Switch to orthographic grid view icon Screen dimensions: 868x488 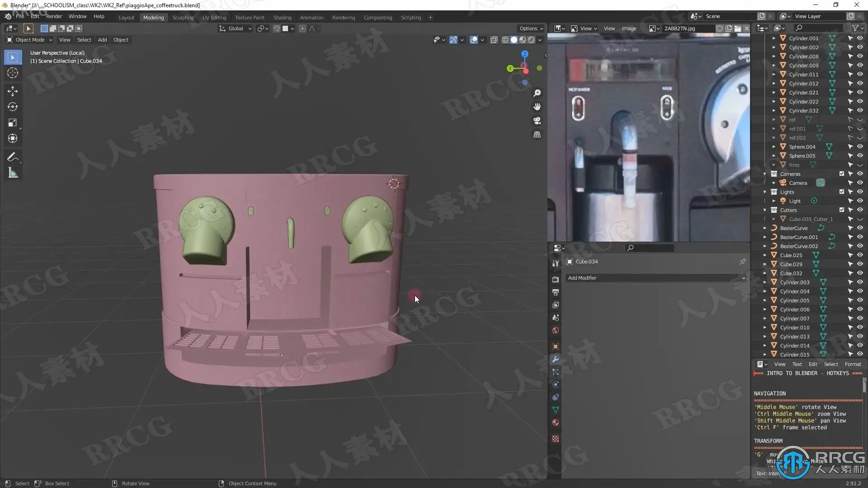(537, 135)
